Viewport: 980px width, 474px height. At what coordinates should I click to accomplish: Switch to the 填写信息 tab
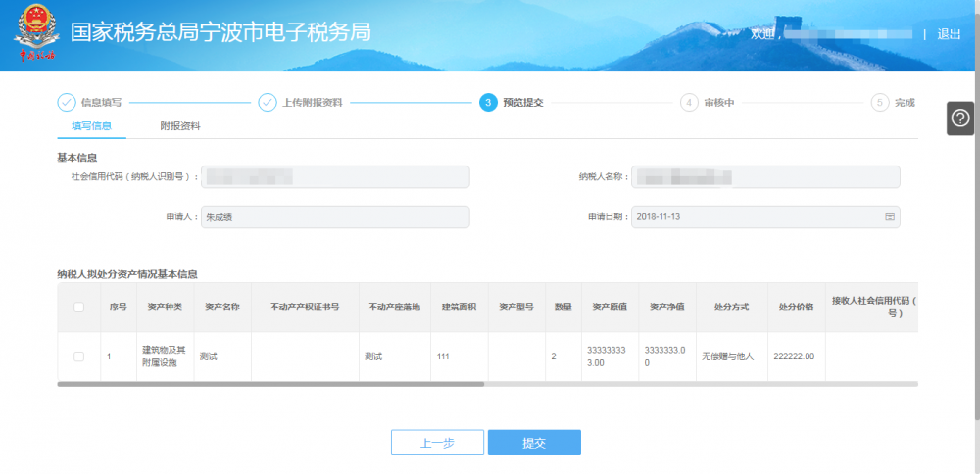pos(91,126)
